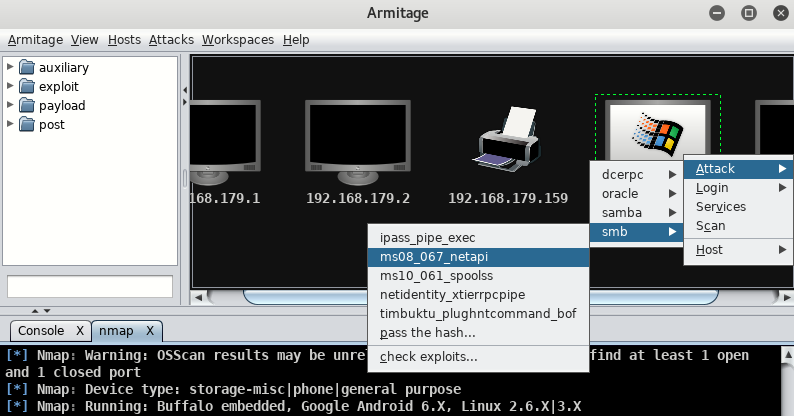
Task: Choose the ms10_061_spoolss exploit
Action: 479,276
